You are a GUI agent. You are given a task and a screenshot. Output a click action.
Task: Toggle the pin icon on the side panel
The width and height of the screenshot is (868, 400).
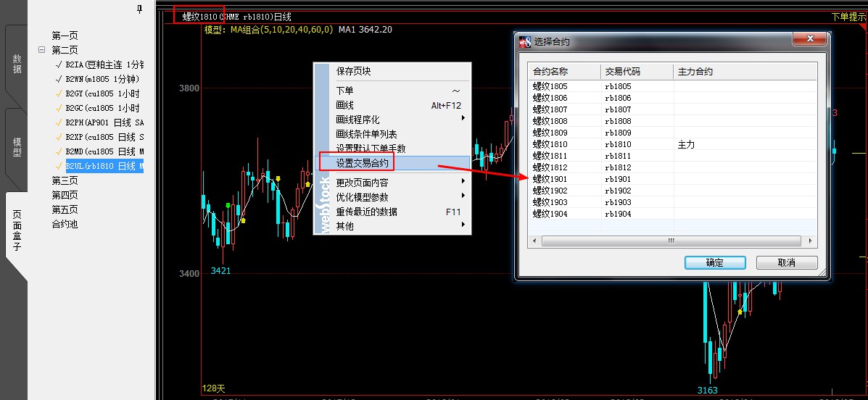(139, 8)
